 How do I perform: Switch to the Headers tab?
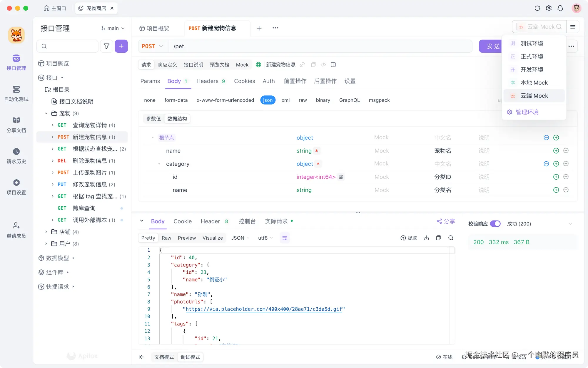pyautogui.click(x=208, y=81)
